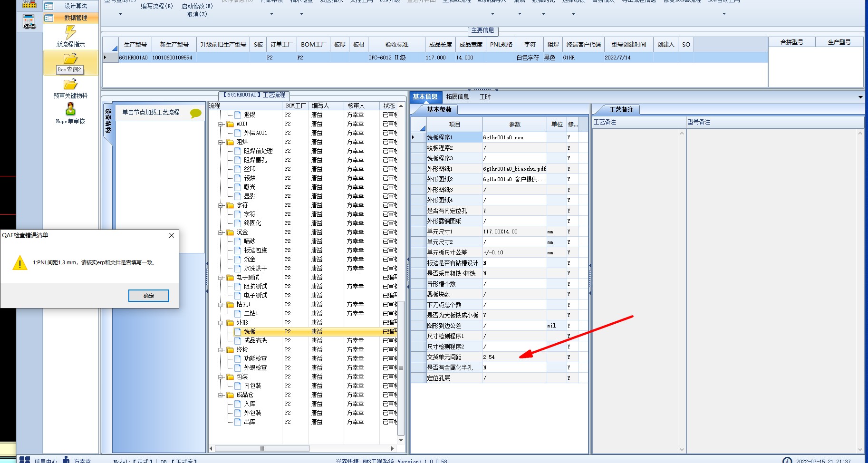Collapse the 电子测试 tree node
Screen dimensions: 868x463
click(221, 278)
